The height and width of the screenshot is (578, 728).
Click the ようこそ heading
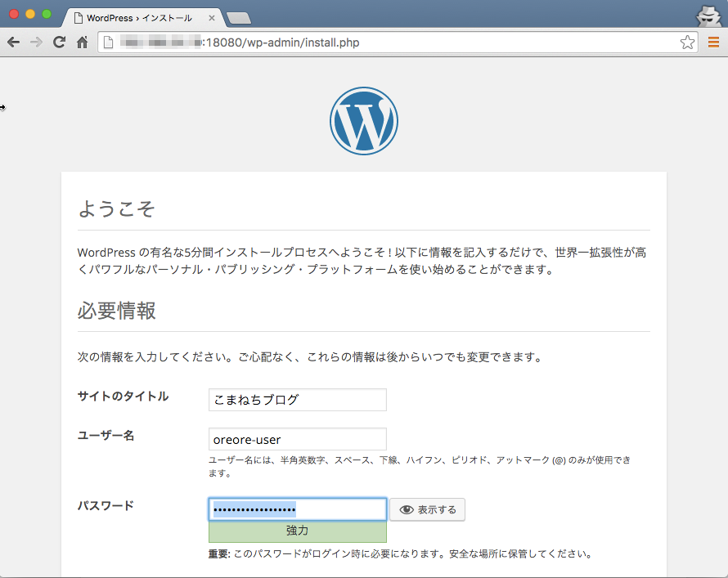coord(116,208)
